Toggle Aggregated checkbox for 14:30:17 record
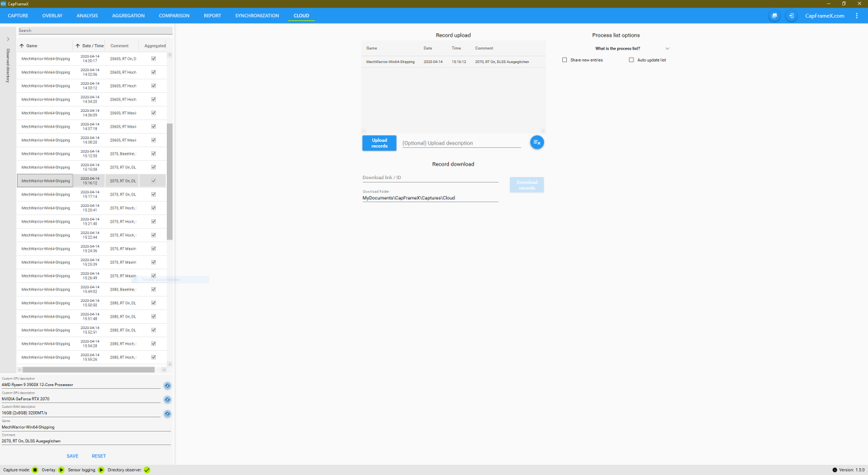The width and height of the screenshot is (868, 475). [153, 58]
